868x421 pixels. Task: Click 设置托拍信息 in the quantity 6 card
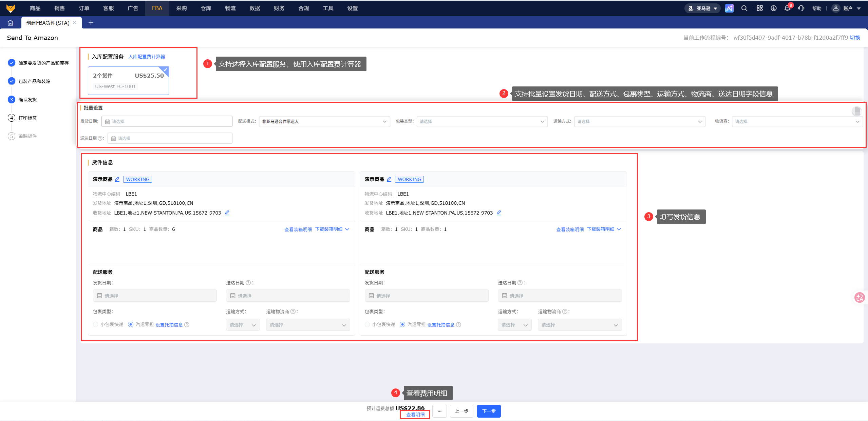[169, 325]
